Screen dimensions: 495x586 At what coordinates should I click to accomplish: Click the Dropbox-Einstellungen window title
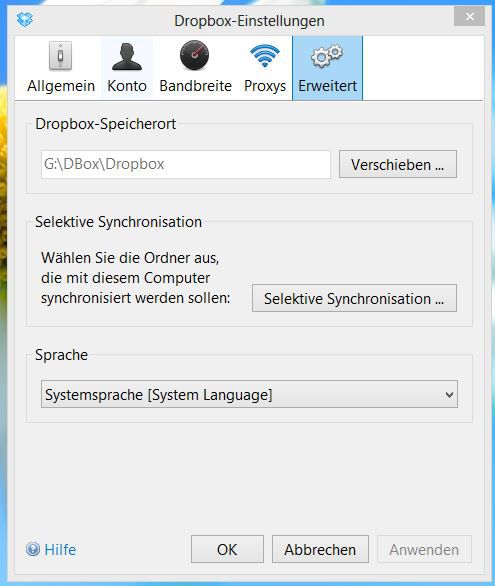[x=249, y=21]
